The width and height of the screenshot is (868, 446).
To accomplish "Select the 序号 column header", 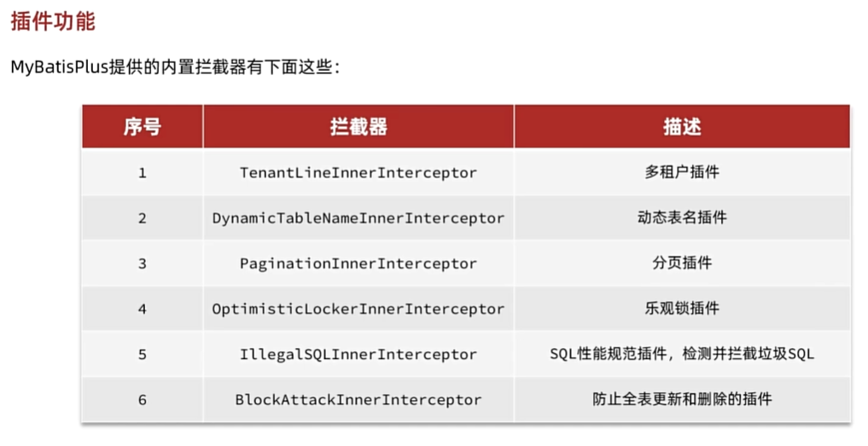I will tap(143, 127).
